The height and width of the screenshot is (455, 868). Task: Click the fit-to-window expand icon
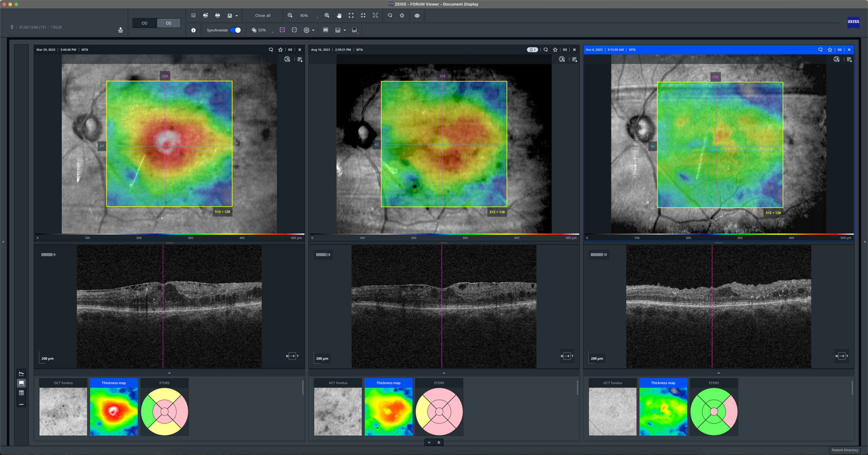351,16
